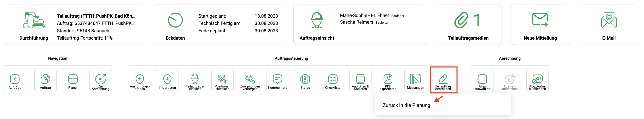Viewport: 644px width, 119px height.
Task: Open the Auftrag toolbar button
Action: click(x=45, y=79)
